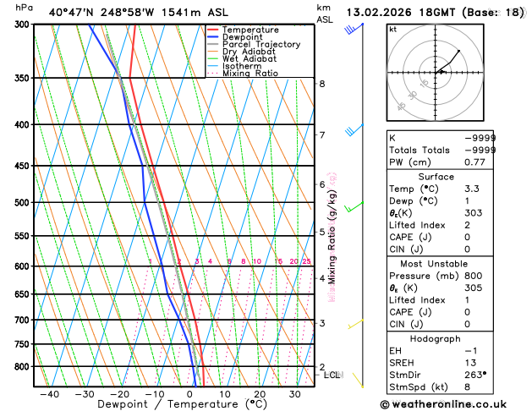
Task: Click the green wind barb near 500 hPa
Action: [354, 205]
